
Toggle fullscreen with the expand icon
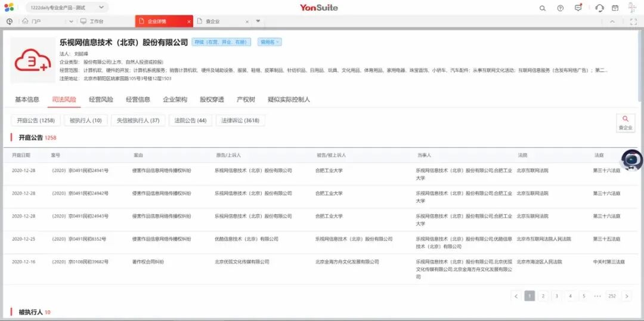633,22
